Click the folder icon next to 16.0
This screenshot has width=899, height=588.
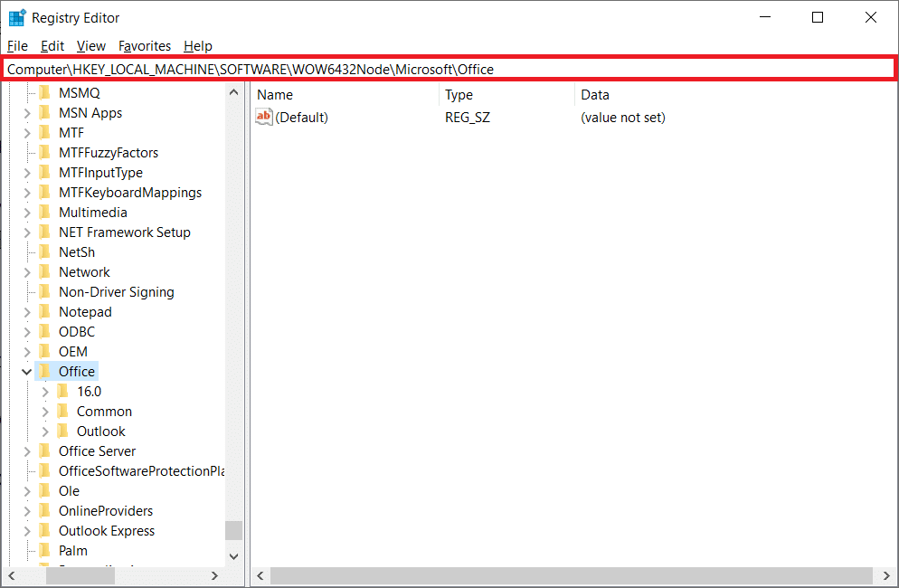pos(63,392)
